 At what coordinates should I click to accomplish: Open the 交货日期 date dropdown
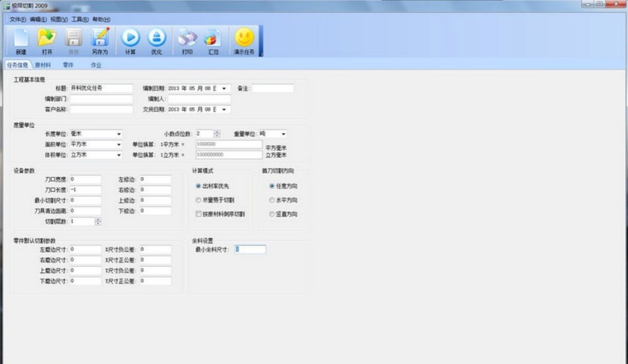click(x=224, y=109)
